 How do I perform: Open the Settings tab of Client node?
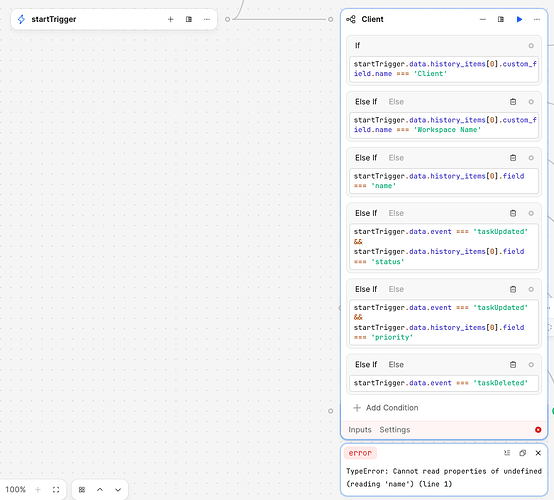(395, 430)
